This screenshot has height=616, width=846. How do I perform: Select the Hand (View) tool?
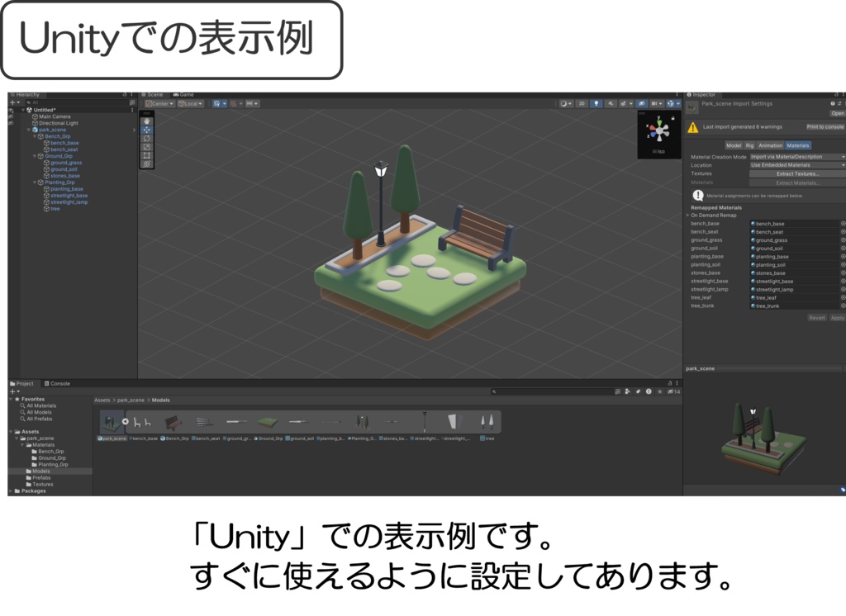[x=147, y=121]
